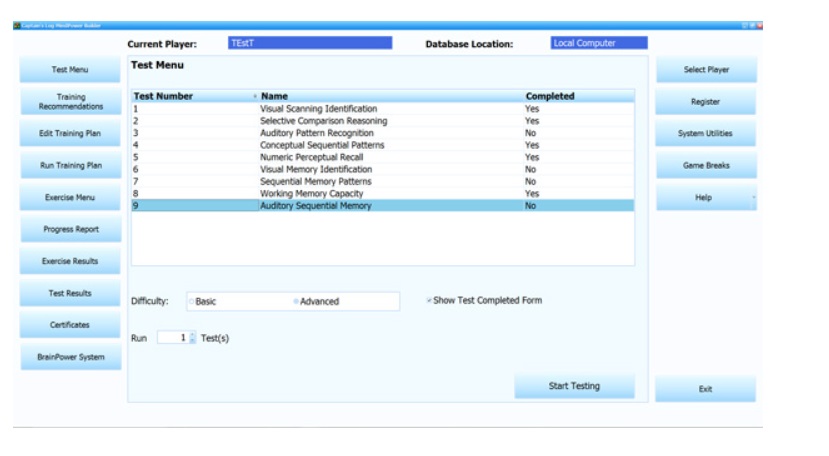Select the Visual Scanning Identification test row

click(318, 109)
